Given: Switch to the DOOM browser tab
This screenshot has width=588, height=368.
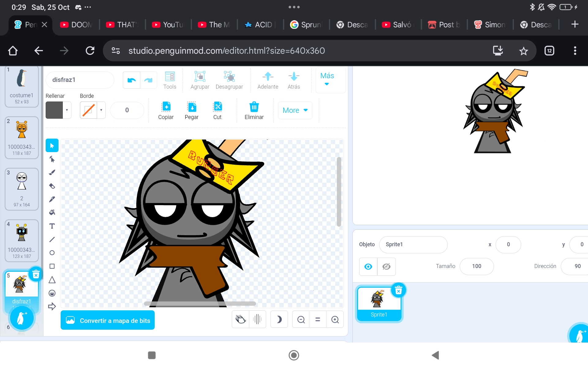Looking at the screenshot, I should 77,25.
